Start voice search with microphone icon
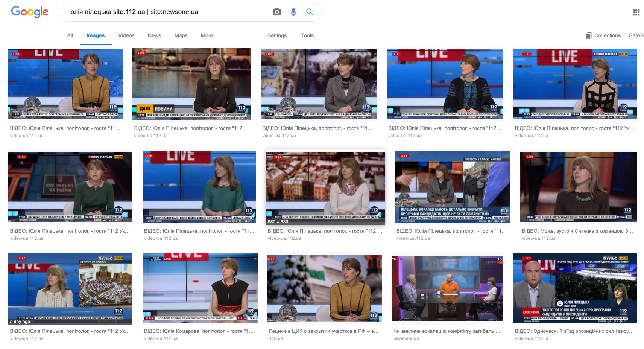 (293, 12)
